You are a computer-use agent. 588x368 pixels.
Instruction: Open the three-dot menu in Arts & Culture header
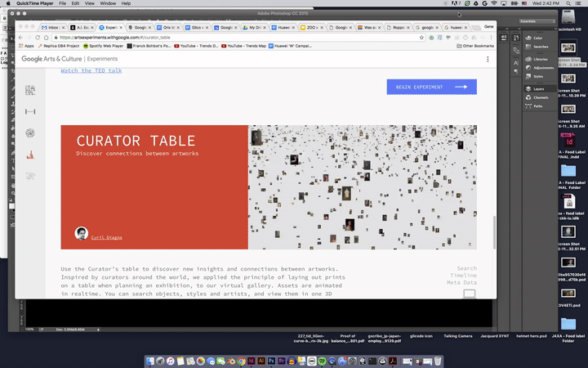click(x=488, y=59)
